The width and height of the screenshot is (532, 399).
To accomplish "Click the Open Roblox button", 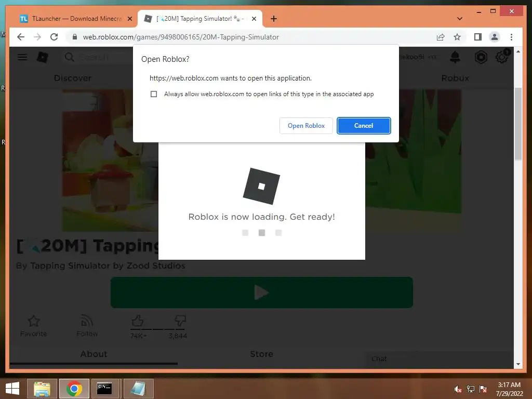I will 306,126.
